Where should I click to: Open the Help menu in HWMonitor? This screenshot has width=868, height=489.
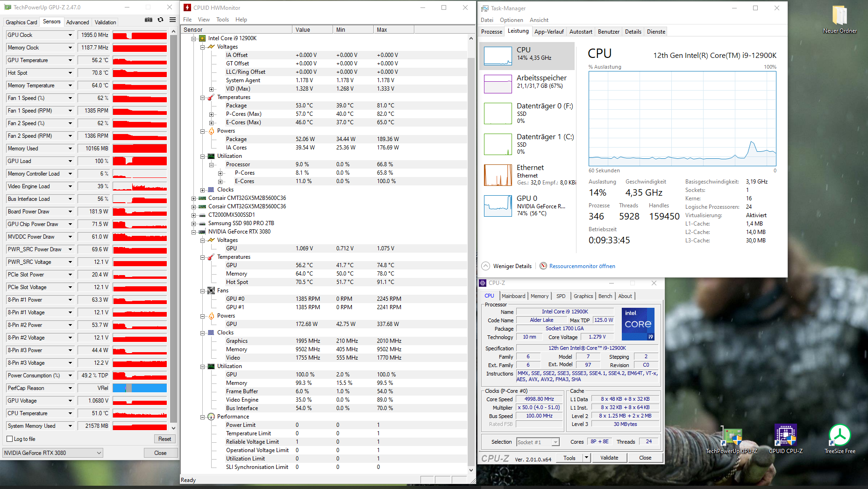[x=241, y=20]
